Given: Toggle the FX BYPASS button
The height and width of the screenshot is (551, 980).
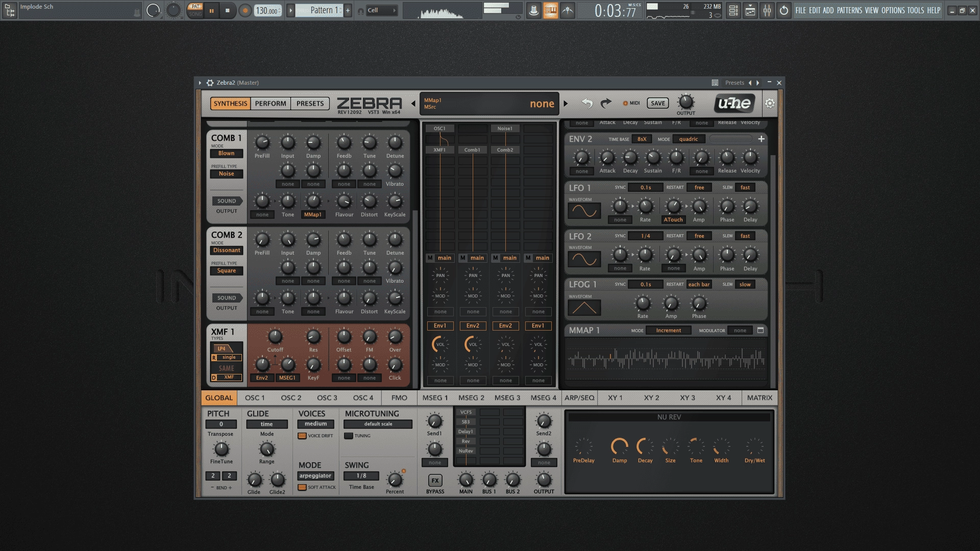Looking at the screenshot, I should click(435, 480).
